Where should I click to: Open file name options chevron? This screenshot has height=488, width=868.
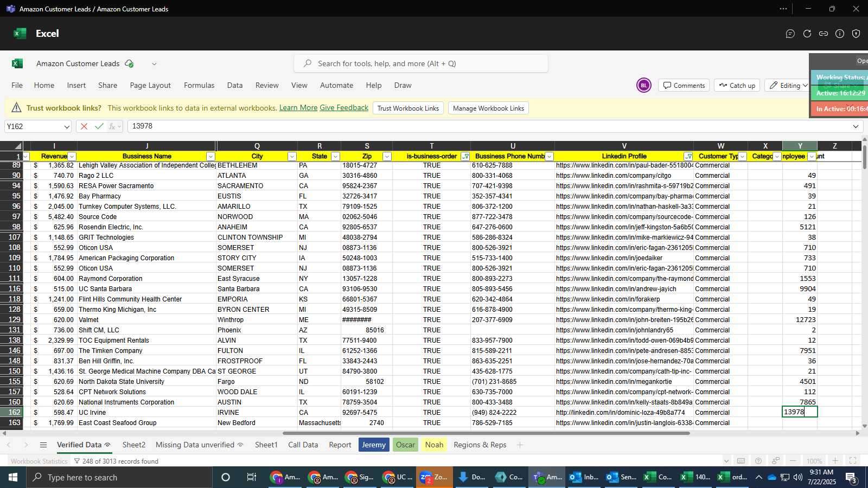tap(154, 63)
